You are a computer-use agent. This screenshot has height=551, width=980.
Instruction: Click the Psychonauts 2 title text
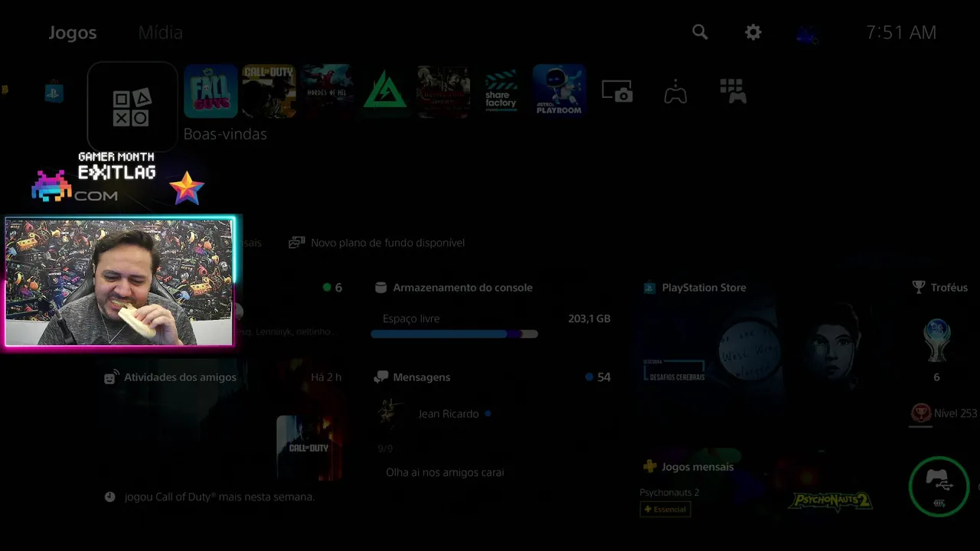pyautogui.click(x=669, y=492)
